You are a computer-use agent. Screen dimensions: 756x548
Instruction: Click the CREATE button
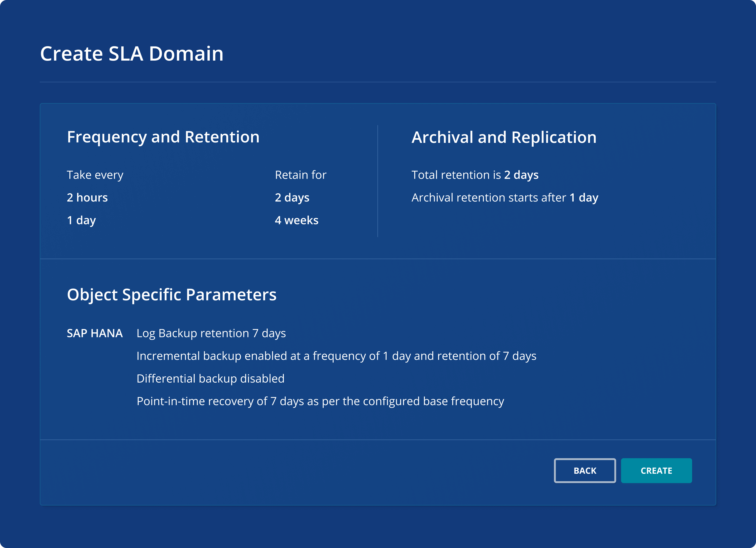click(x=656, y=470)
